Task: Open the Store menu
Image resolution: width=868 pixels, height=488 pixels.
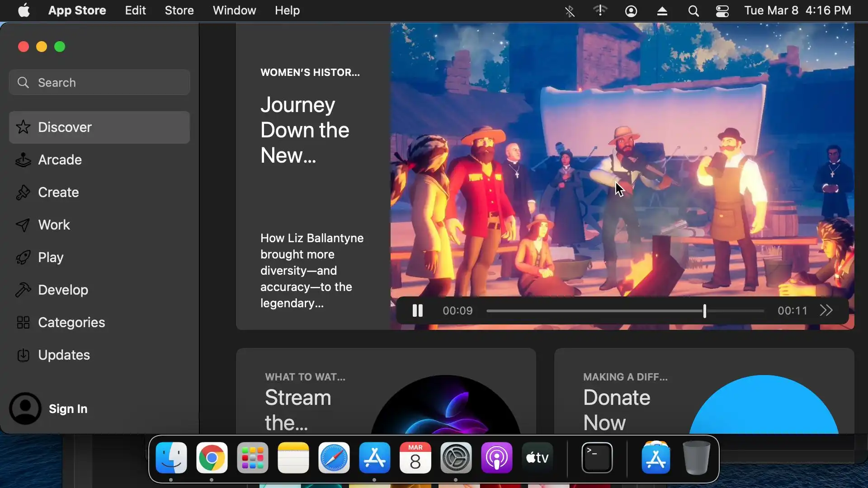Action: tap(179, 10)
